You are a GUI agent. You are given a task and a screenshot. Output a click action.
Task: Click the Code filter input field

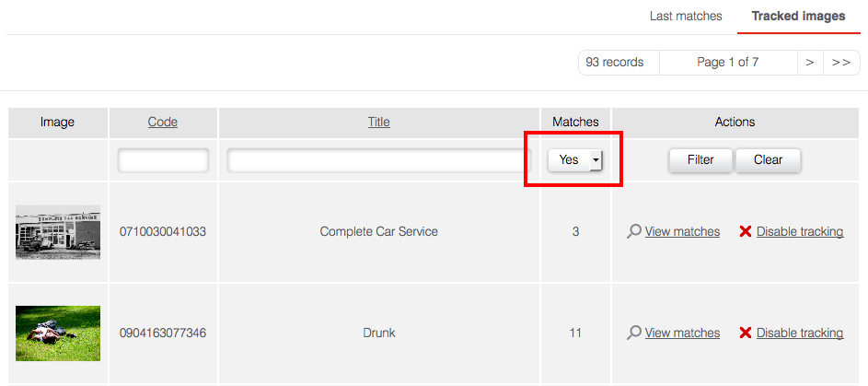[x=163, y=160]
